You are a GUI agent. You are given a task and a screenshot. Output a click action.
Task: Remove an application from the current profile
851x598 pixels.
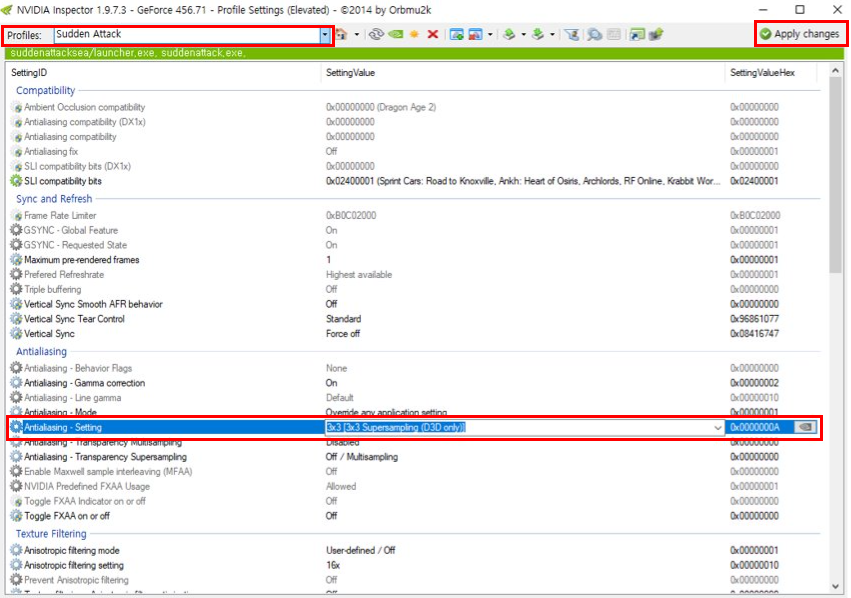pyautogui.click(x=475, y=34)
